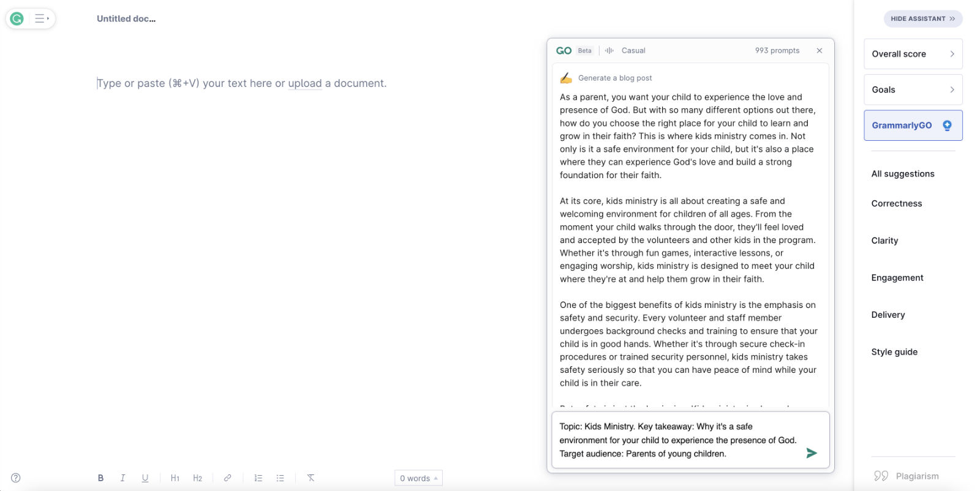Select the GrammarlyGO tab

913,126
